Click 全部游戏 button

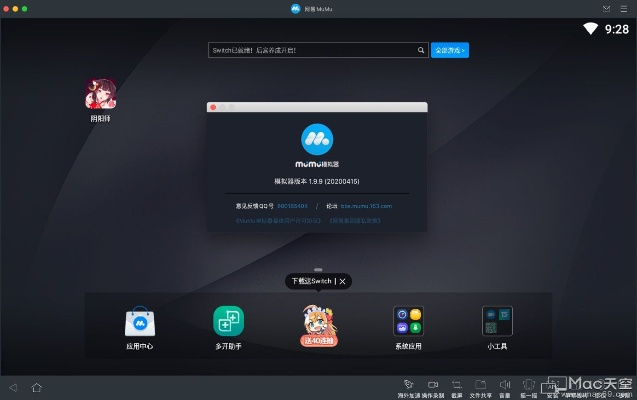450,50
